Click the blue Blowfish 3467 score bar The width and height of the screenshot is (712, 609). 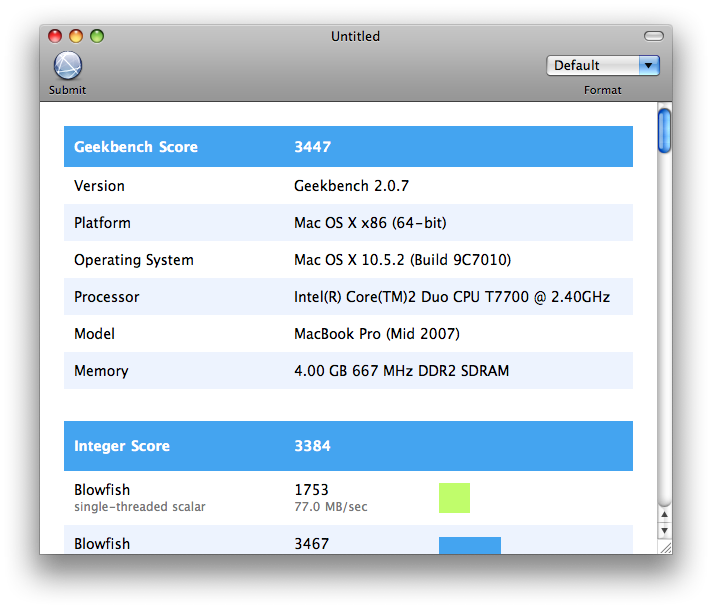pyautogui.click(x=470, y=545)
